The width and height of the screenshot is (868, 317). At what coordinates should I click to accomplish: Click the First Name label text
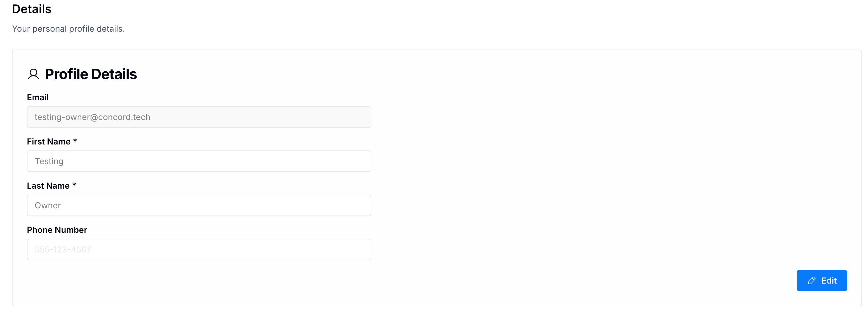tap(48, 142)
